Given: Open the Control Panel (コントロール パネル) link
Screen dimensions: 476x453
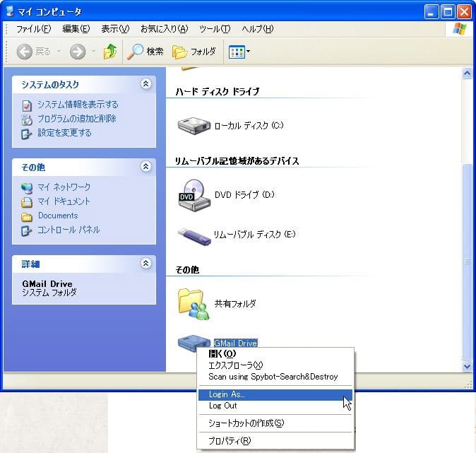Looking at the screenshot, I should [69, 230].
